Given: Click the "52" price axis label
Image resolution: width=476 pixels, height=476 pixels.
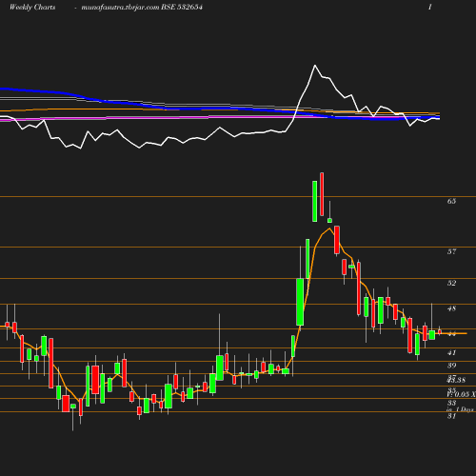Looking at the screenshot, I should [x=451, y=283].
